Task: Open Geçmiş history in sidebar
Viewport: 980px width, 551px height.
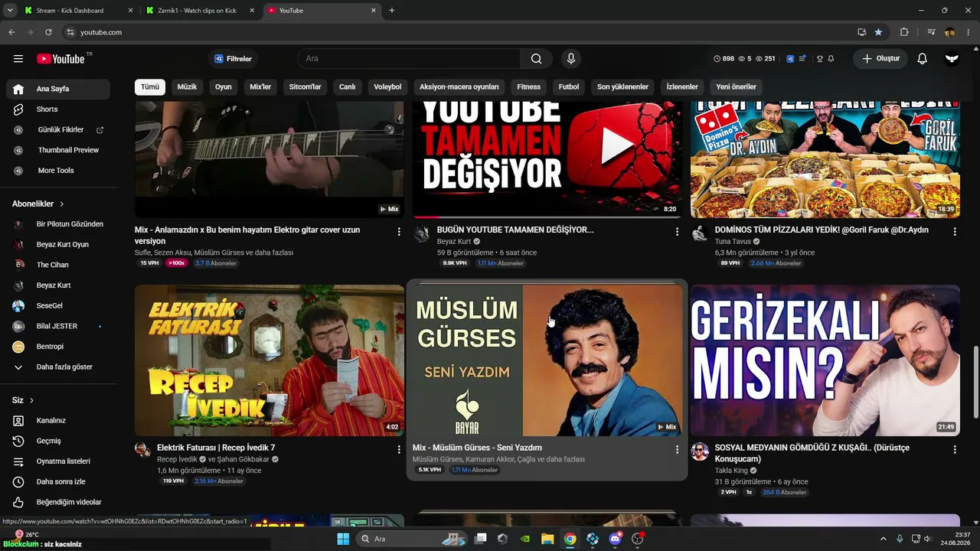Action: [58, 442]
